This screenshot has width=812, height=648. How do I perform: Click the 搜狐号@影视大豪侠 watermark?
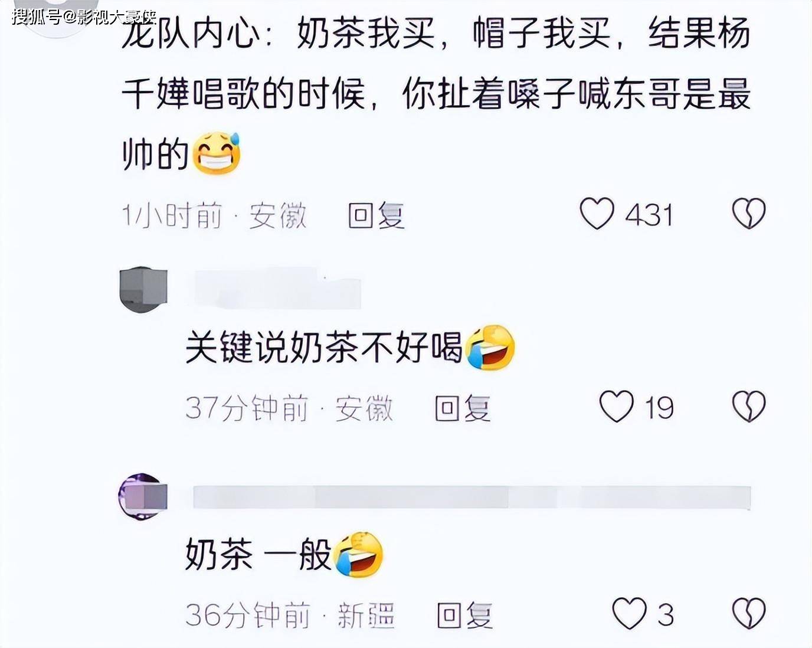[x=84, y=16]
